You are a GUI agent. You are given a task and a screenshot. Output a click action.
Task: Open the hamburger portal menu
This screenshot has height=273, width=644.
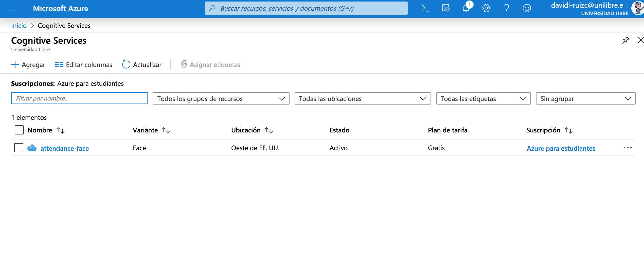(x=11, y=8)
